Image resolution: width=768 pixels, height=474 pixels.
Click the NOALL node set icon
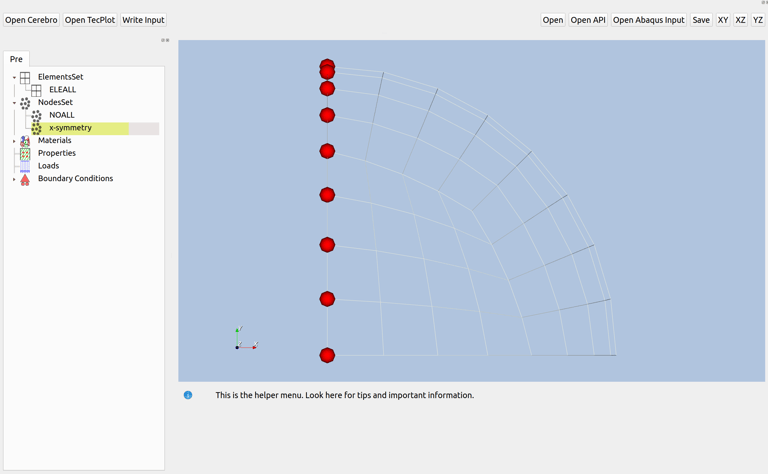coord(36,116)
